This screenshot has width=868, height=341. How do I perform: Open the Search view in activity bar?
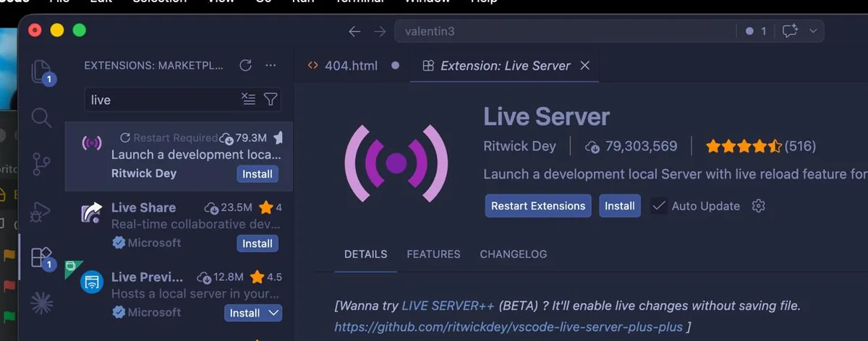tap(41, 117)
